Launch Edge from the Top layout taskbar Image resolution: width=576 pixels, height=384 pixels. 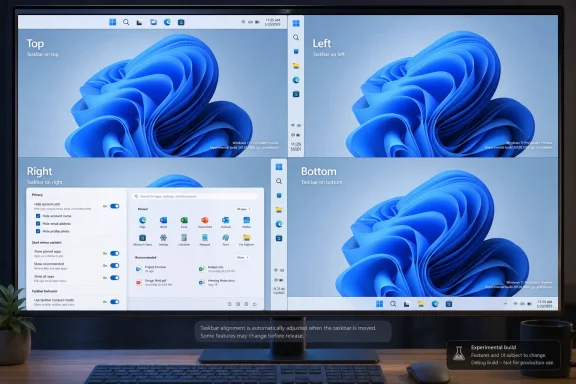pyautogui.click(x=167, y=22)
